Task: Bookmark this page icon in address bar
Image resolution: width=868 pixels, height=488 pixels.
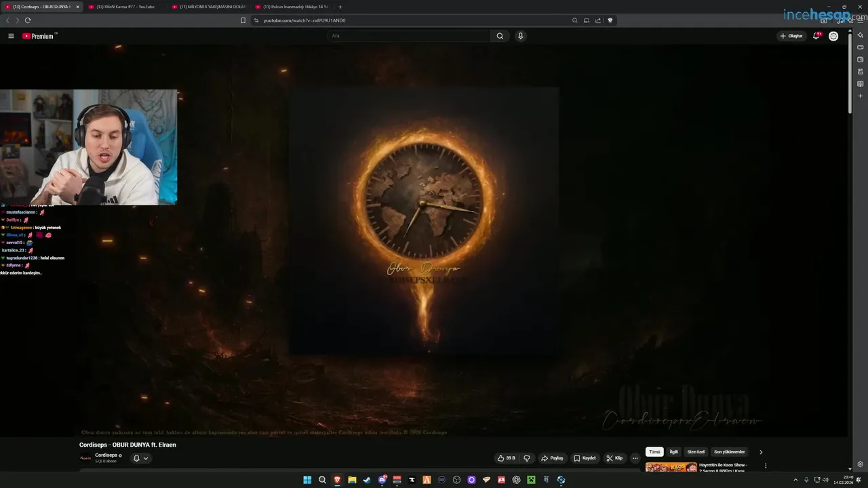Action: click(243, 20)
